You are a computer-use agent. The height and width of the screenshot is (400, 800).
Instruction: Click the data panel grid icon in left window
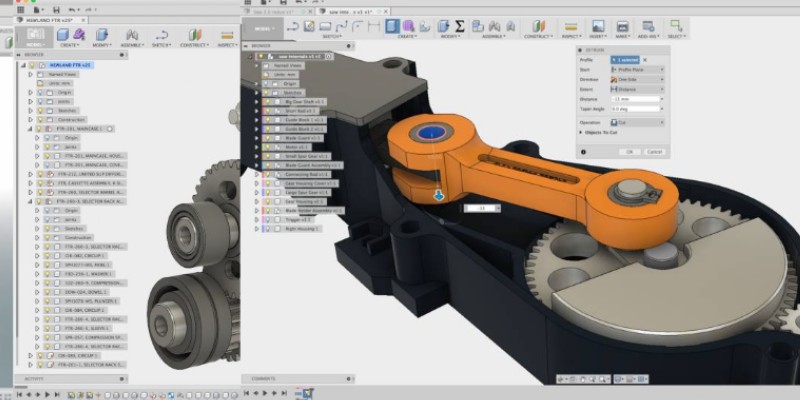coord(20,10)
